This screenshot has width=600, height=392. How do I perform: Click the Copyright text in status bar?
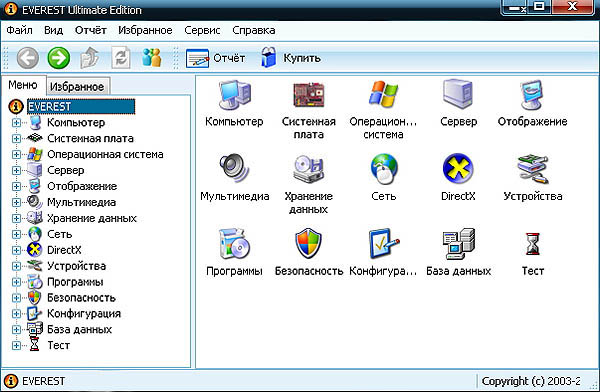pyautogui.click(x=531, y=381)
